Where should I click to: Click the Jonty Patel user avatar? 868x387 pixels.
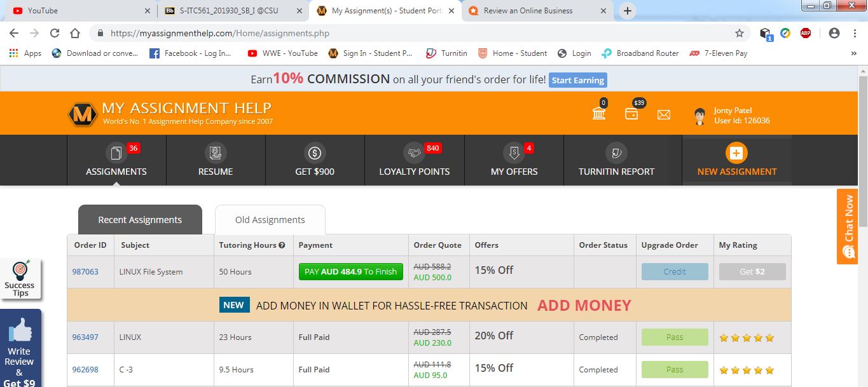pos(700,116)
